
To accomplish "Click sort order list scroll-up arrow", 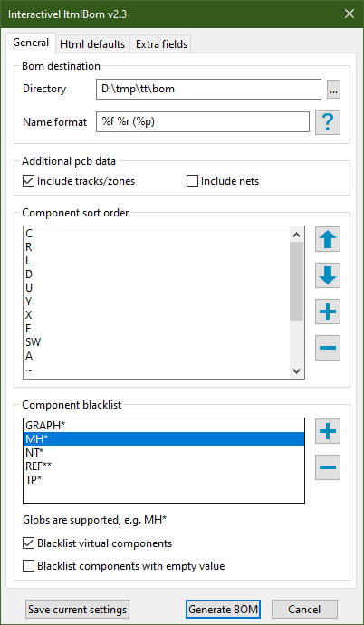I will click(296, 235).
